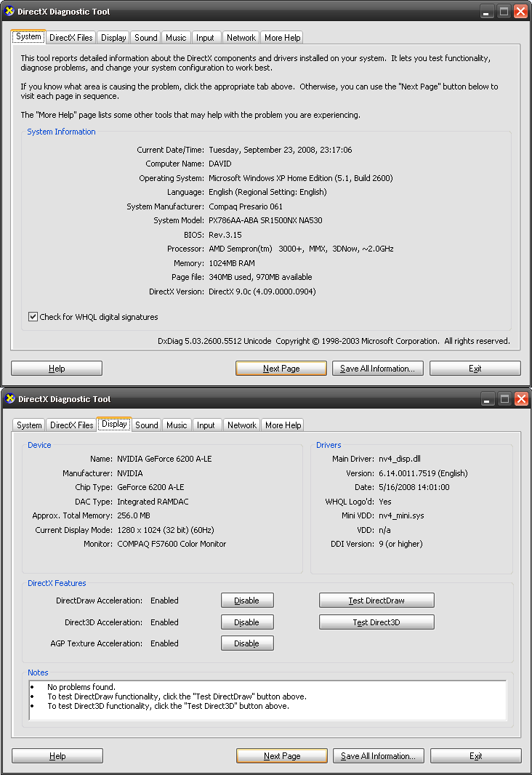Click the 1280 x 1024 display mode value
532x775 pixels.
point(166,530)
